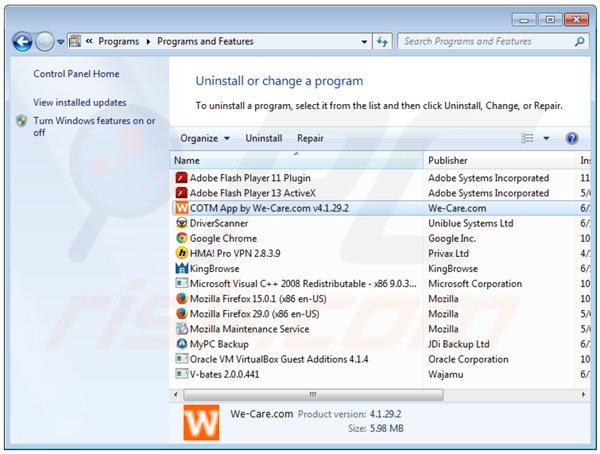Image resolution: width=600 pixels, height=454 pixels.
Task: Select the KingBrowse program name
Action: pyautogui.click(x=215, y=269)
